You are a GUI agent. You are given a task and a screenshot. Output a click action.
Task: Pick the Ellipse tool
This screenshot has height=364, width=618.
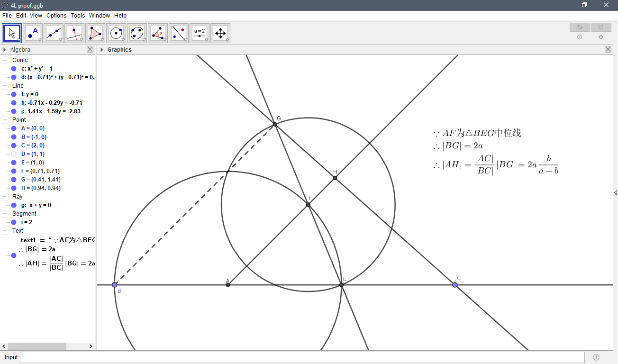coord(137,33)
